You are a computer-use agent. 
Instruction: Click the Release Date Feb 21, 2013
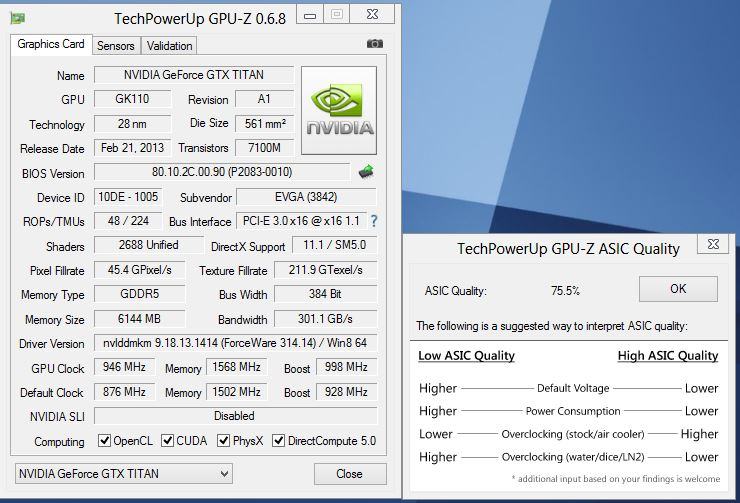coord(133,148)
